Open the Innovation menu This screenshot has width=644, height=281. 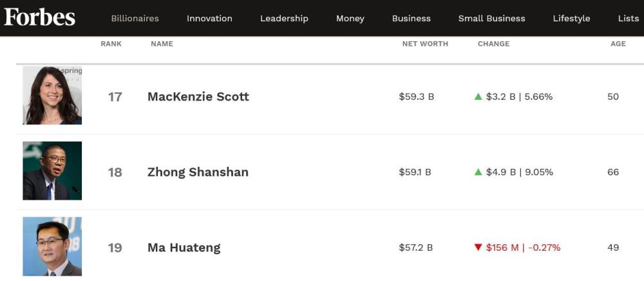[x=209, y=19]
